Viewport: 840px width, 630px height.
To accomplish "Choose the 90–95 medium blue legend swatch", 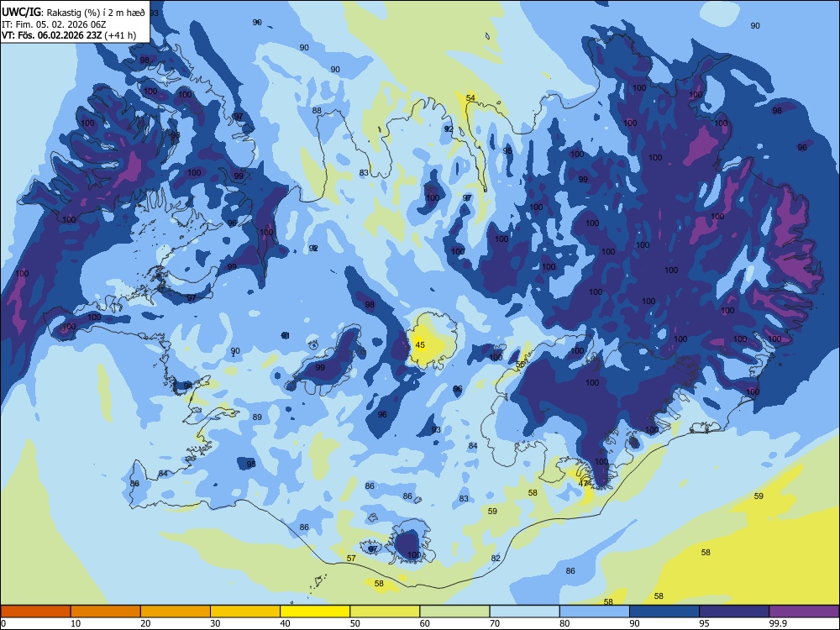I will [x=664, y=612].
